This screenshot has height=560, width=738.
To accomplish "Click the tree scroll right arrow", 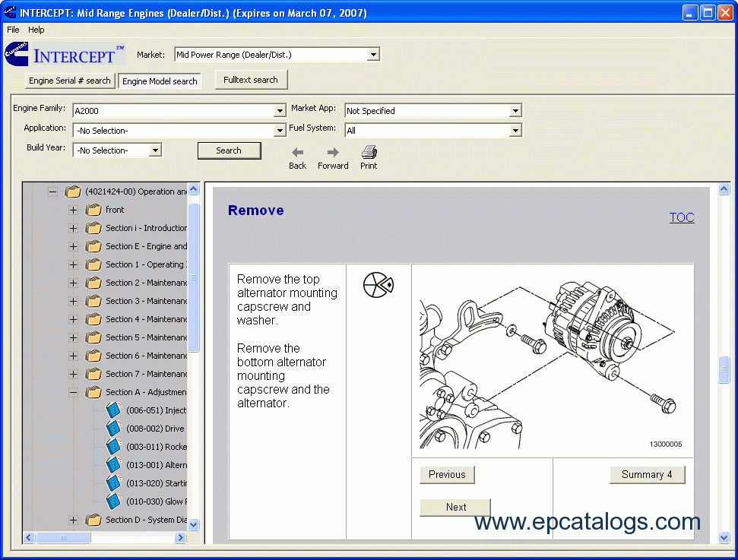I will coord(180,537).
